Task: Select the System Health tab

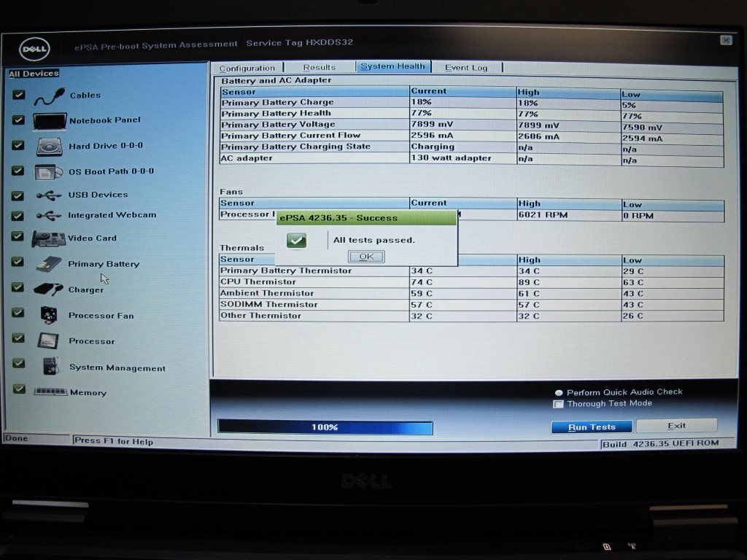Action: [x=393, y=66]
